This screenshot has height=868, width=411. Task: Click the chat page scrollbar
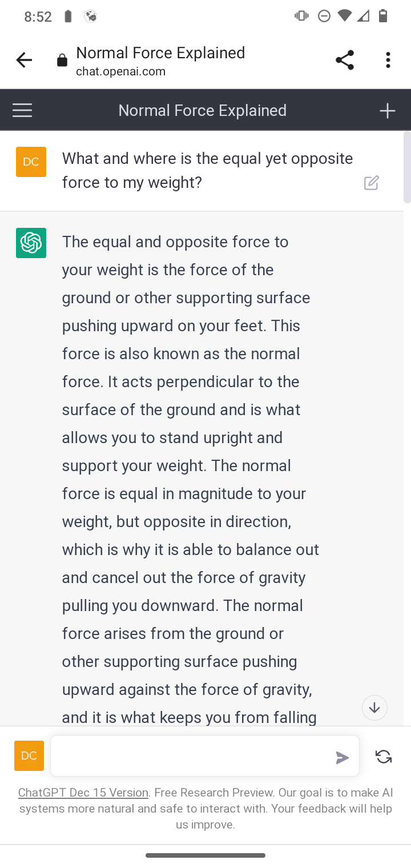pyautogui.click(x=406, y=168)
